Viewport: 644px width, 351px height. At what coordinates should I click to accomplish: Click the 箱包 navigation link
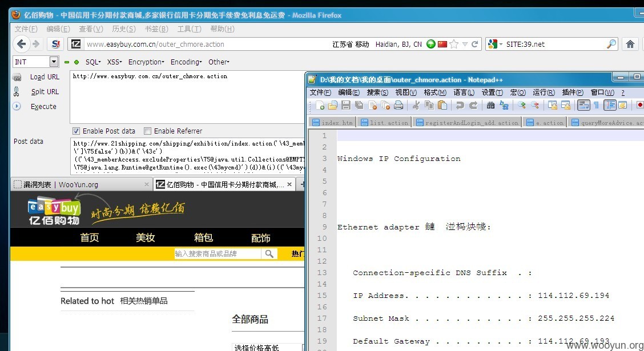(x=203, y=237)
